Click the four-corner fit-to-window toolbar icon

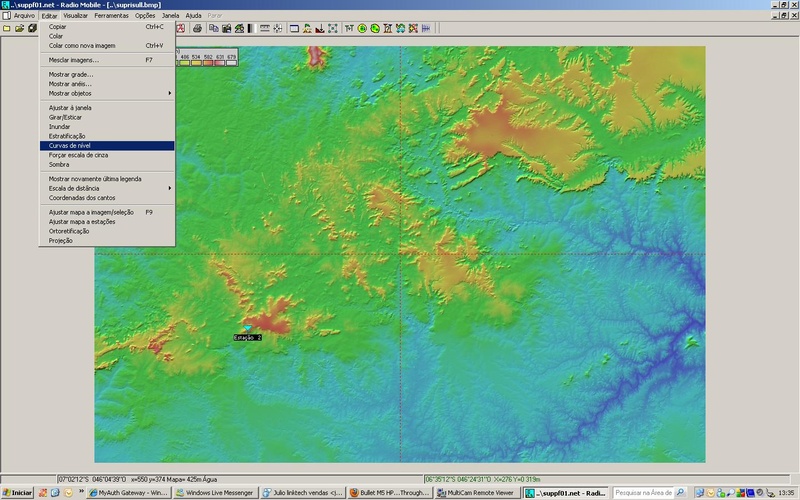click(332, 28)
